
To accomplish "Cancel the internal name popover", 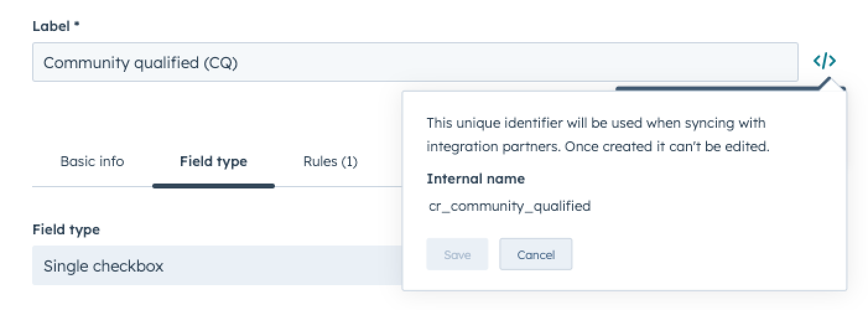I will point(536,255).
